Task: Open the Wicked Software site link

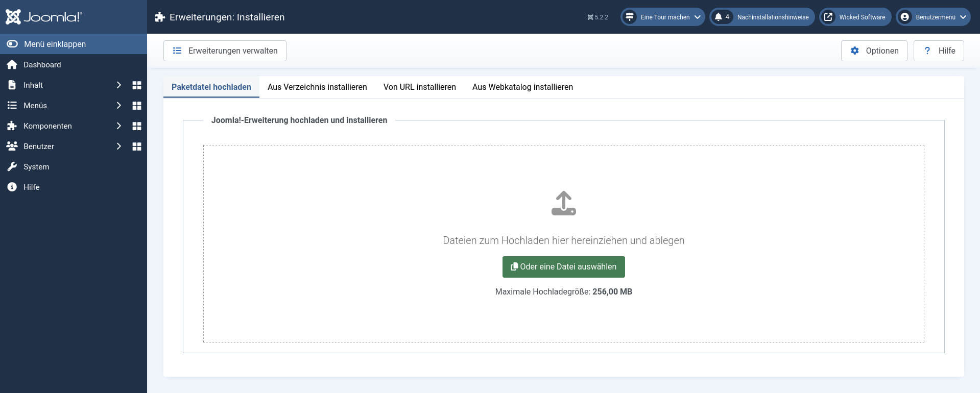Action: click(855, 17)
